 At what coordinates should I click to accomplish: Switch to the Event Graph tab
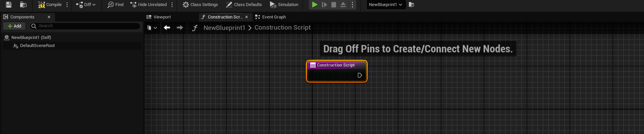click(x=270, y=17)
